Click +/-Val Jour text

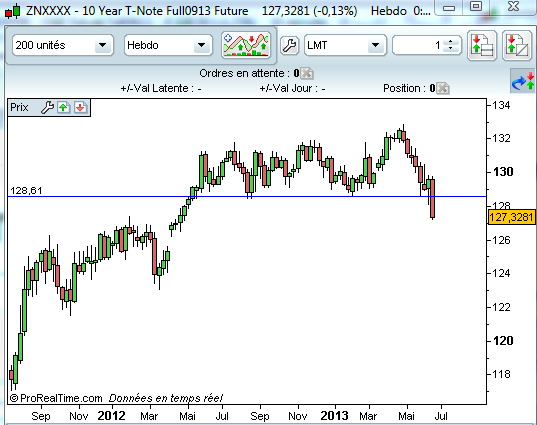pos(292,88)
